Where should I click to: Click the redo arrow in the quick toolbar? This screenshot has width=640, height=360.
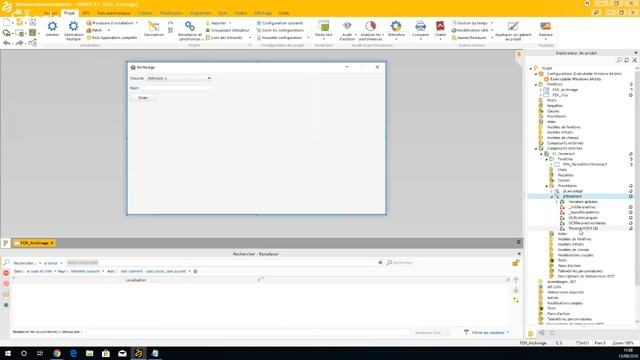[19, 43]
